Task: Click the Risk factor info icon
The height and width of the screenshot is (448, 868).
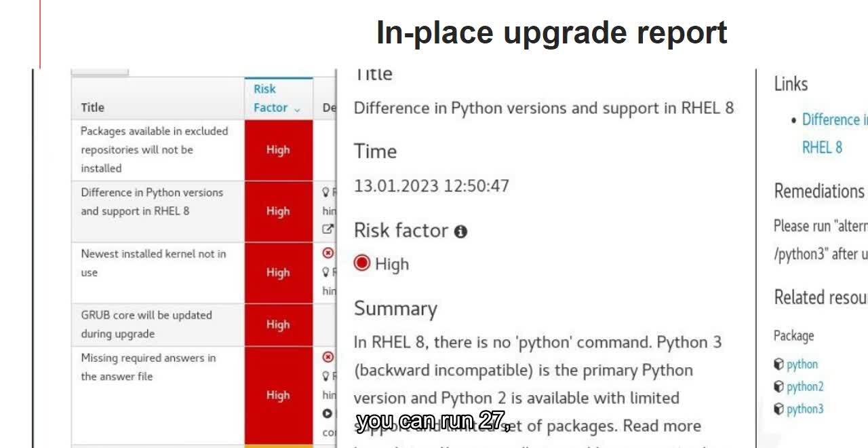Action: [x=461, y=231]
